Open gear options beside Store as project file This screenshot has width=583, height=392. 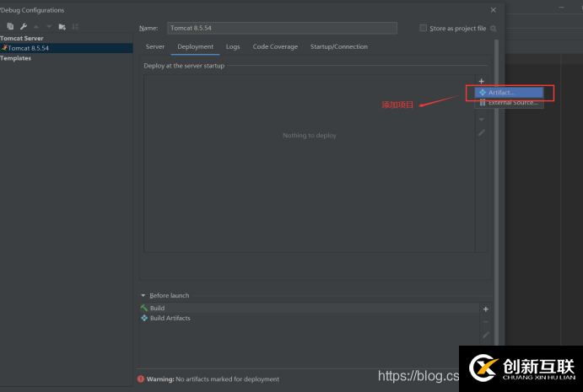[x=493, y=28]
